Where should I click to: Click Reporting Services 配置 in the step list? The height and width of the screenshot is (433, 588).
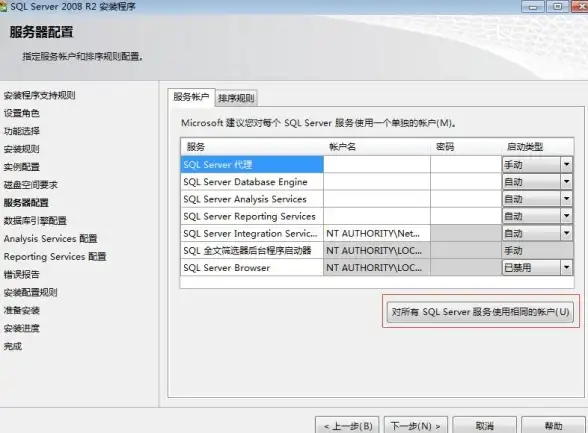pos(55,257)
